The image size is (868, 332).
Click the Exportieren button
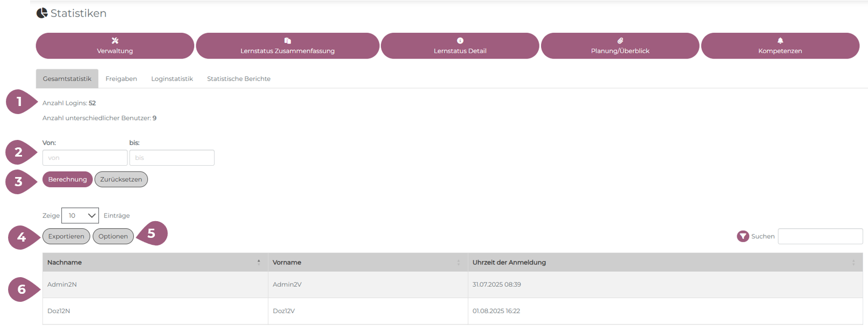click(x=66, y=236)
